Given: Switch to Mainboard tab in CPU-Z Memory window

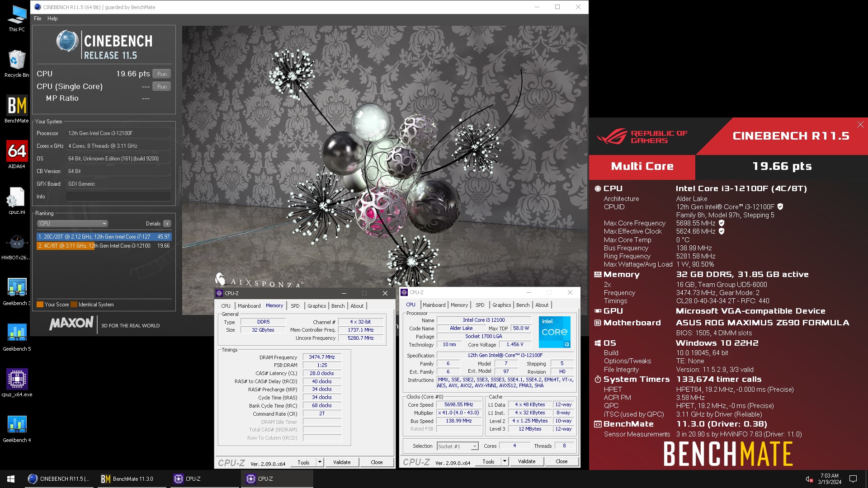Looking at the screenshot, I should pyautogui.click(x=249, y=306).
